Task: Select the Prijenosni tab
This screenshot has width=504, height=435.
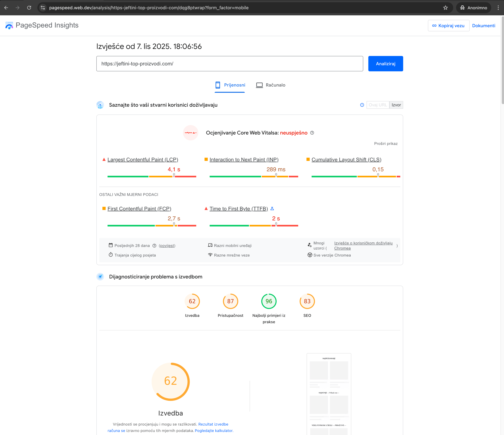Action: [x=230, y=85]
